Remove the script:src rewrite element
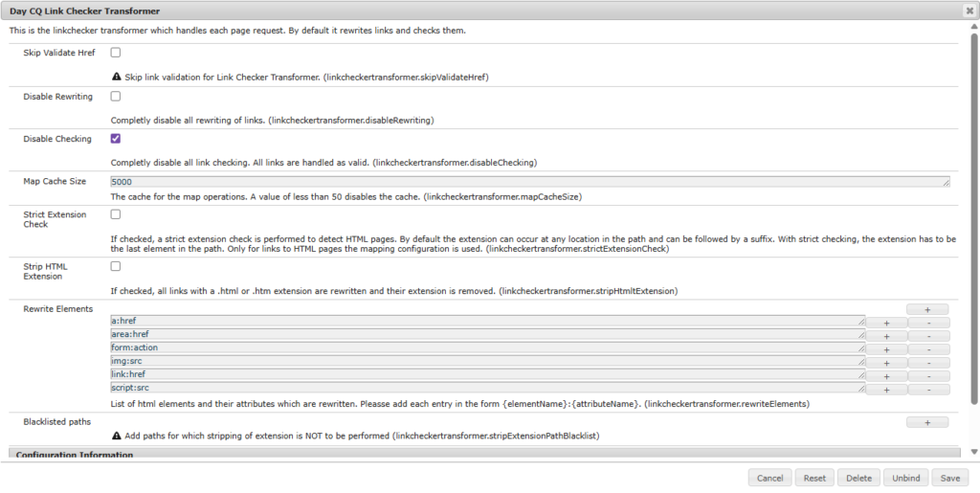Image resolution: width=980 pixels, height=493 pixels. point(928,390)
